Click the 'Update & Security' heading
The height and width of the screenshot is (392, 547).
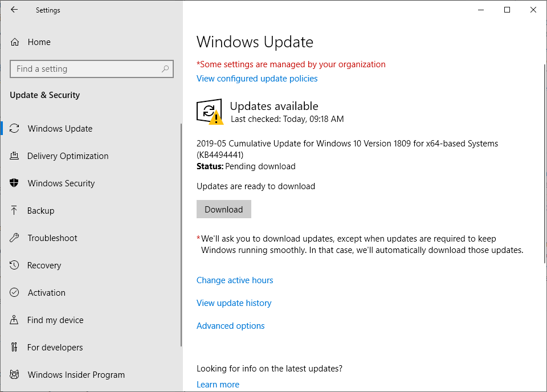44,95
